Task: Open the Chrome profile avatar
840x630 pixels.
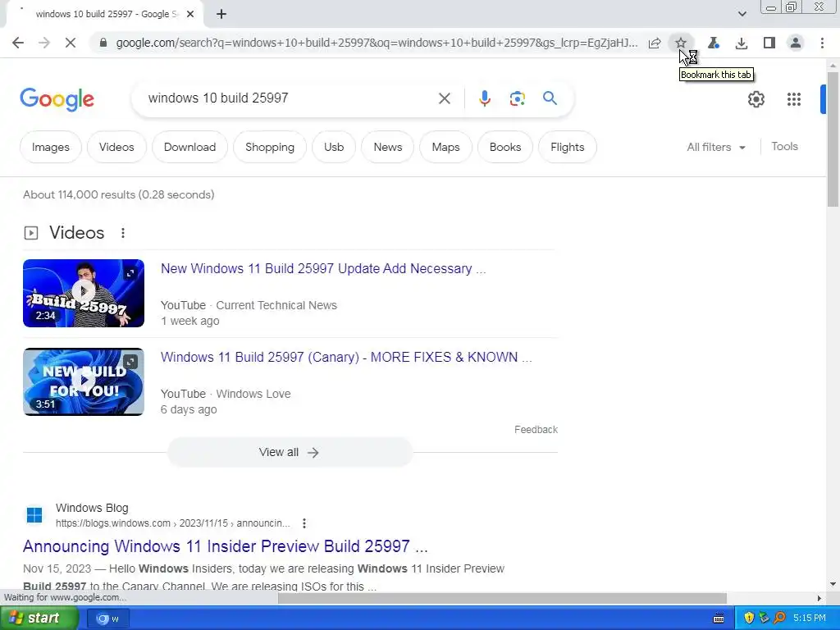Action: pos(796,43)
